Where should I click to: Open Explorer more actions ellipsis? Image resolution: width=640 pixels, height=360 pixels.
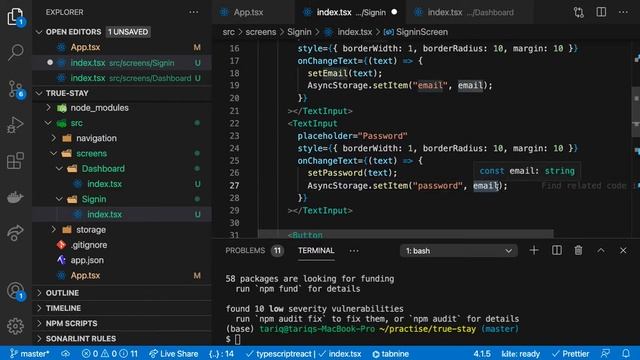pyautogui.click(x=194, y=12)
